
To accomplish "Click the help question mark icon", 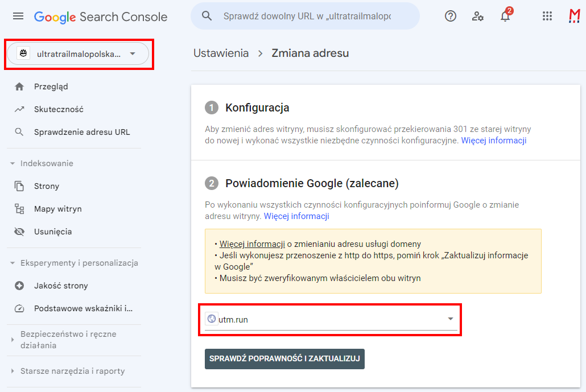I will coord(451,16).
